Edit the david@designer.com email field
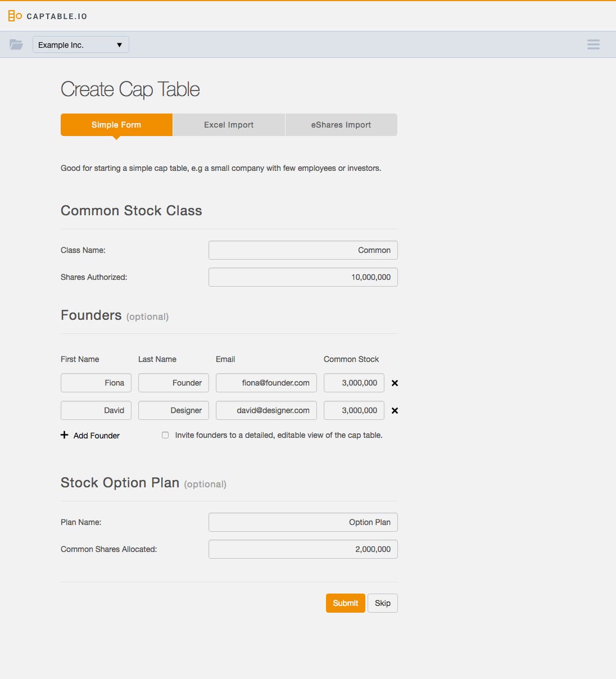This screenshot has height=679, width=616. coord(266,410)
